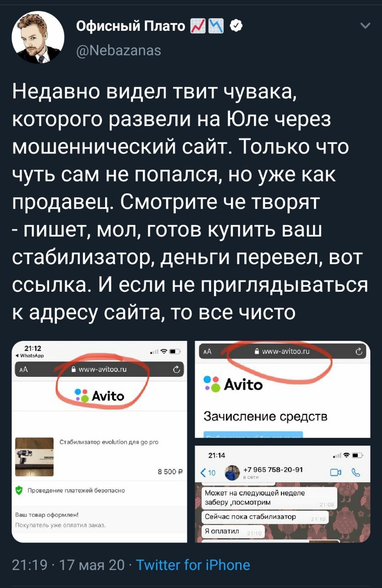
Task: Open the Twitter for iPhone source link
Action: tap(193, 565)
